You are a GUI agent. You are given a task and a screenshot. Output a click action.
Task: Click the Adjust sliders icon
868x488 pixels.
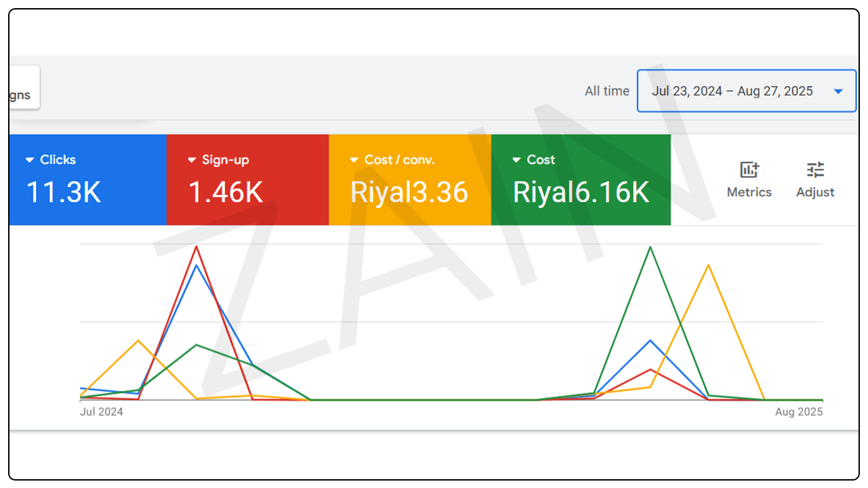(x=815, y=170)
